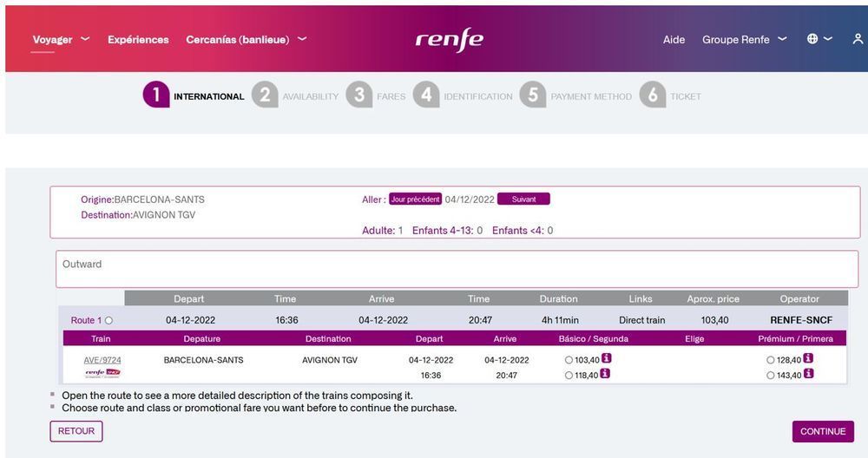Open info icon next to 143,40 fare
The image size is (868, 458).
pos(809,374)
